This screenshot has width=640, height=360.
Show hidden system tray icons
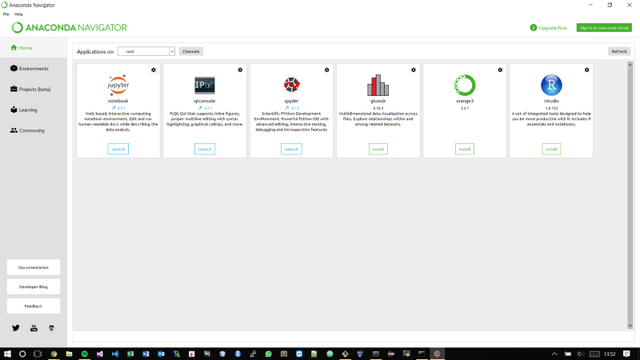point(554,354)
